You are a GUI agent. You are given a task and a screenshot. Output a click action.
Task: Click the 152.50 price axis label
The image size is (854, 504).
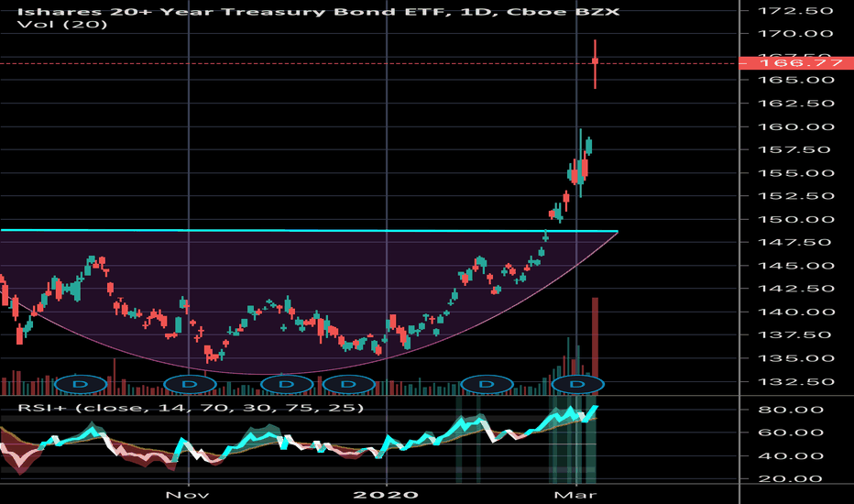click(x=795, y=196)
